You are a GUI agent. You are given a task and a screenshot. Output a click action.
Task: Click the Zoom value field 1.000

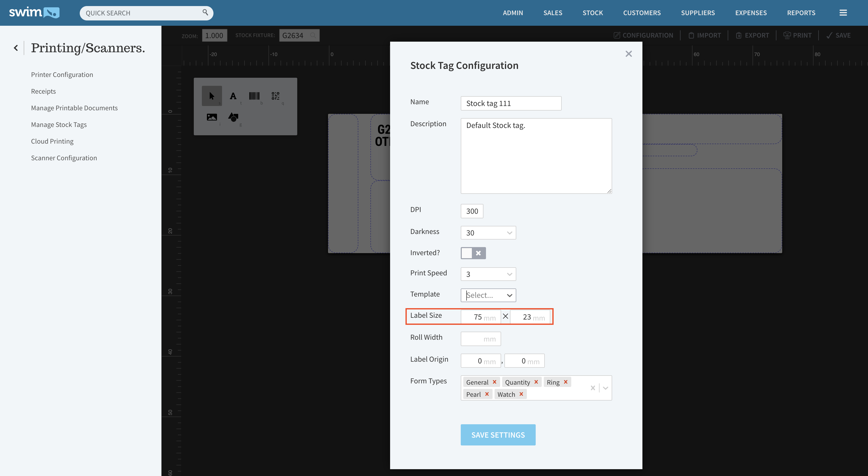click(214, 35)
